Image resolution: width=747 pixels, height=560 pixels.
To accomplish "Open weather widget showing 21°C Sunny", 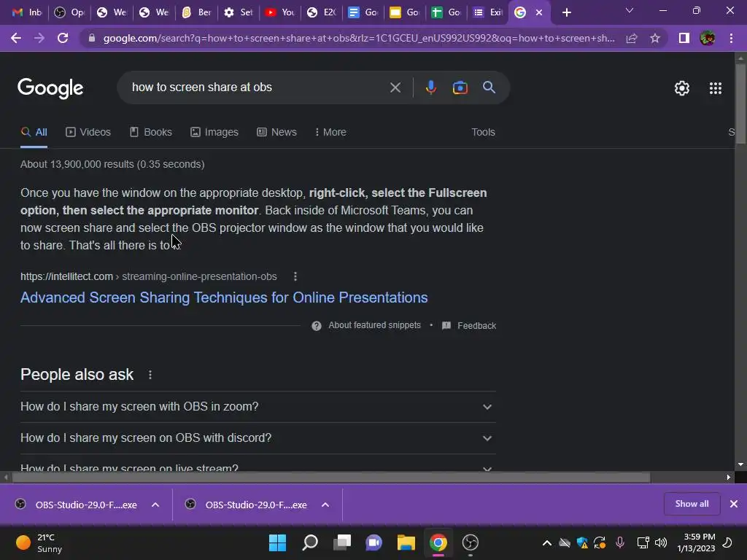I will [39, 542].
